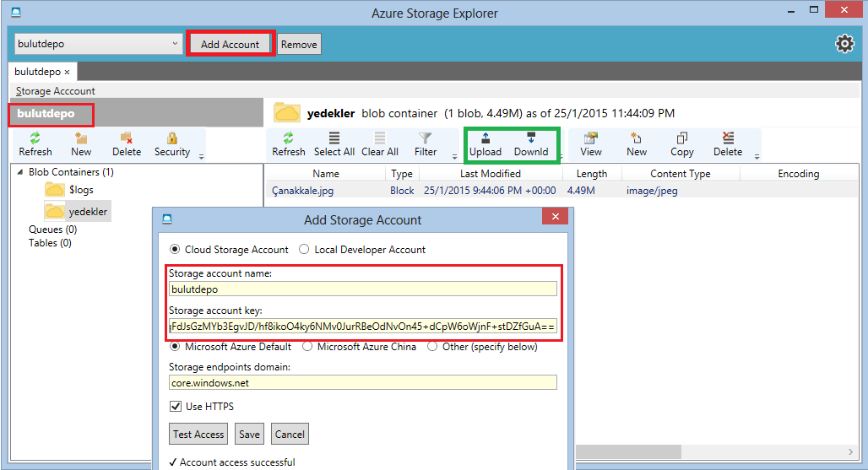
Task: Refresh the yedekler blob list
Action: pos(289,144)
